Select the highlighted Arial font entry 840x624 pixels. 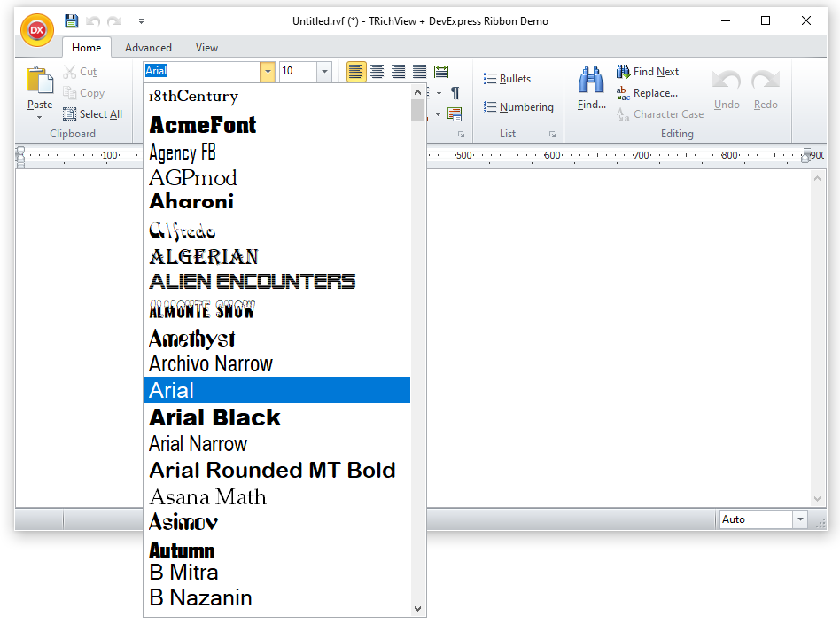click(x=277, y=390)
